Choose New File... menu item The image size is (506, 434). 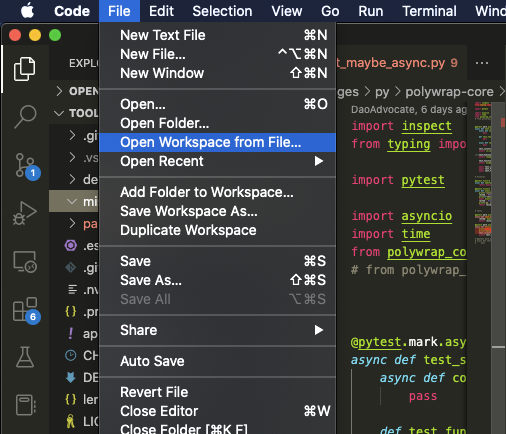pyautogui.click(x=217, y=54)
